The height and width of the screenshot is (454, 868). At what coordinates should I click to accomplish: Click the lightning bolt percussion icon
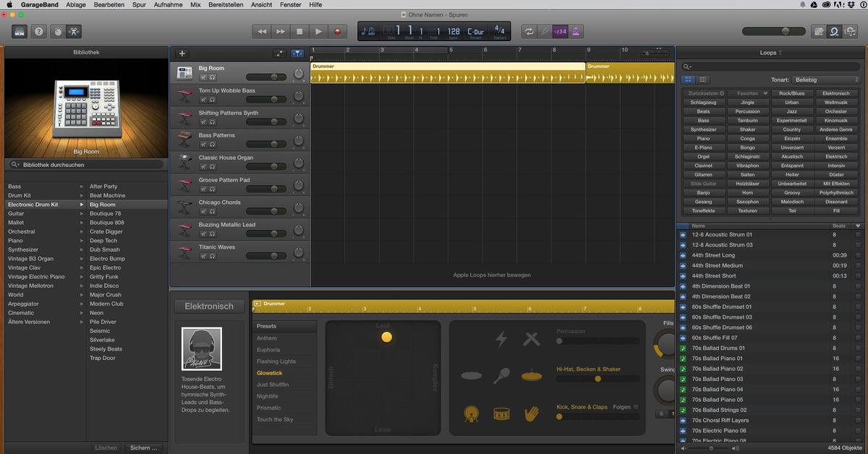501,339
